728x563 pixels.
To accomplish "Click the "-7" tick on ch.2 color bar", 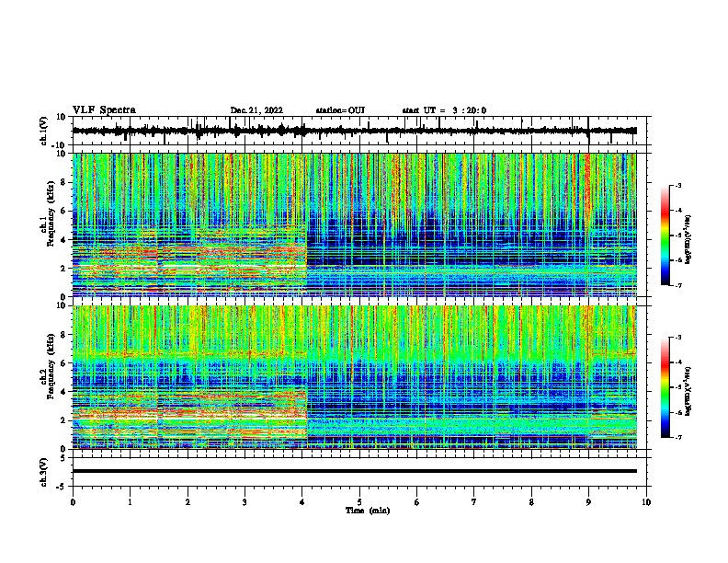I will (x=677, y=437).
